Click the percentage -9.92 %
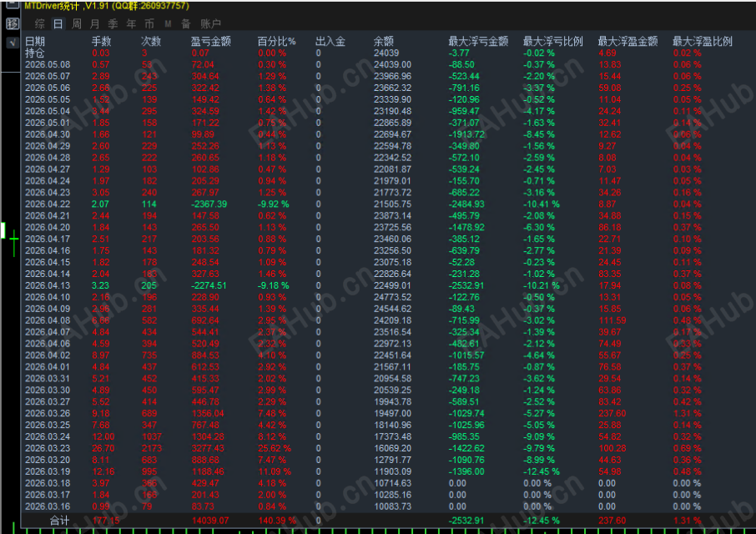Image resolution: width=756 pixels, height=534 pixels. (274, 204)
